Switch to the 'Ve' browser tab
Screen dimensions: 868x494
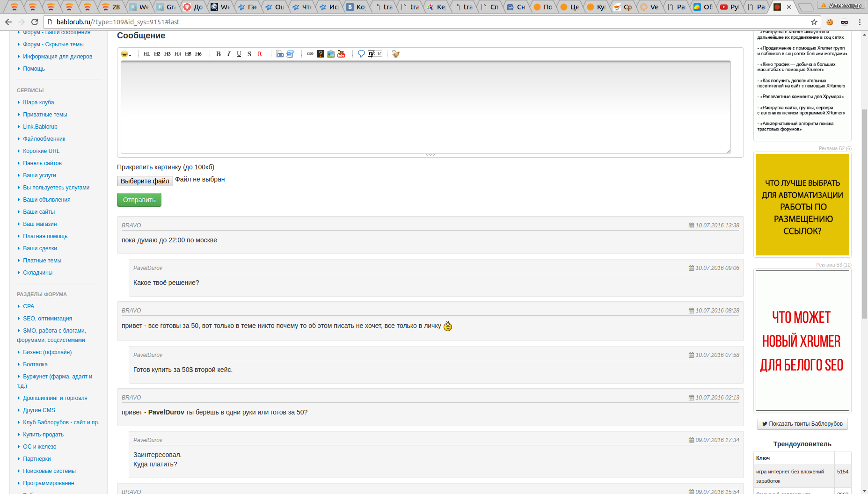[649, 7]
